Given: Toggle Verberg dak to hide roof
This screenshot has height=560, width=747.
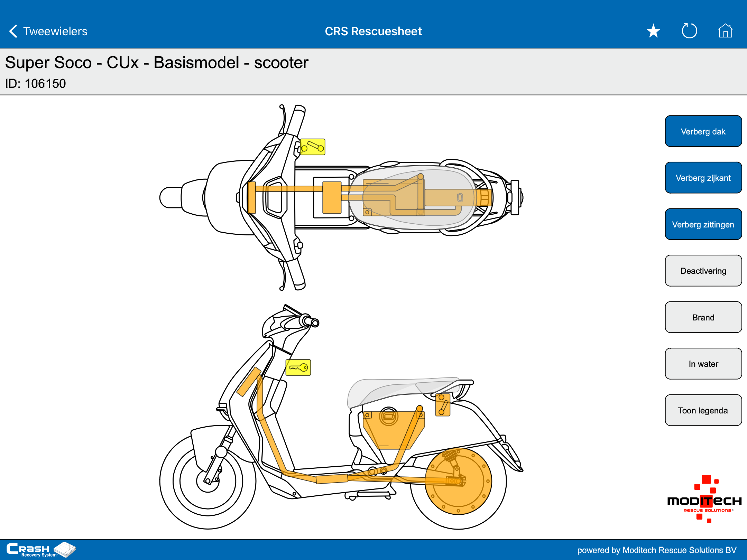Looking at the screenshot, I should click(703, 131).
